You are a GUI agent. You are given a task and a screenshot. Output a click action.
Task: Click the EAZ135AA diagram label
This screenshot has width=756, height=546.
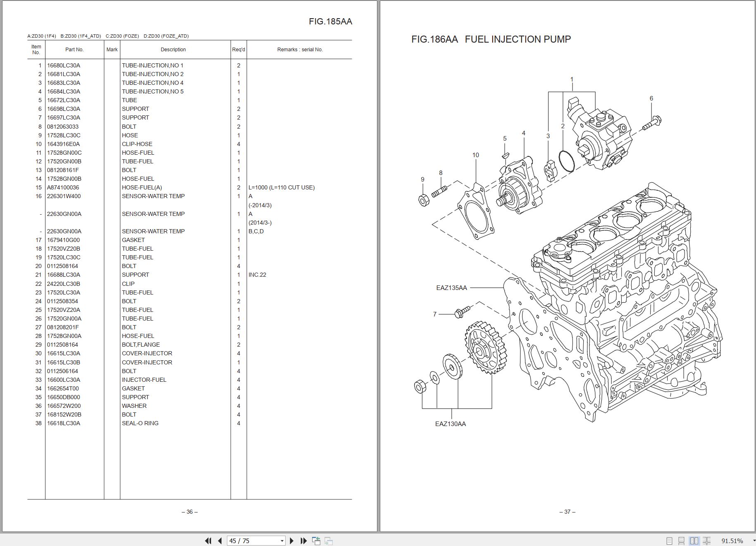[451, 288]
